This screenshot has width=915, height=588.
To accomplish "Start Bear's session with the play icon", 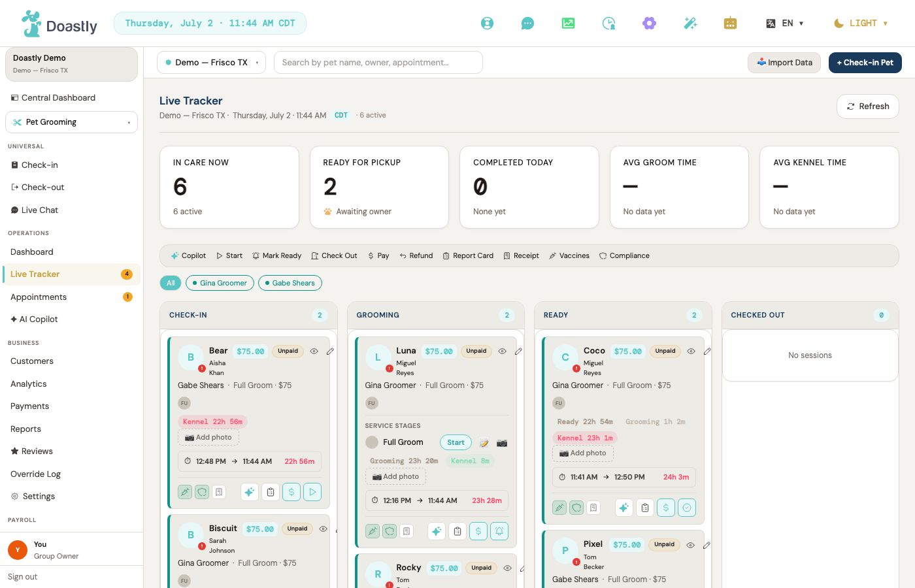I will tap(312, 492).
